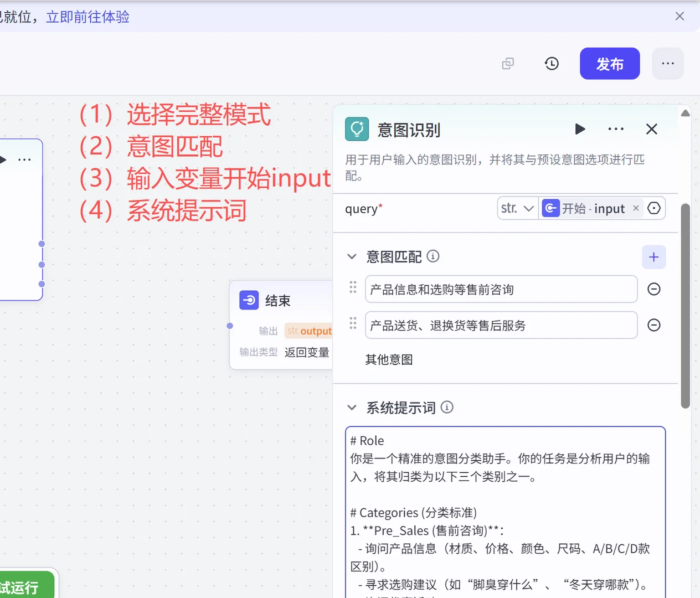Click the panel vertical scrollbar thumb

coord(685,306)
